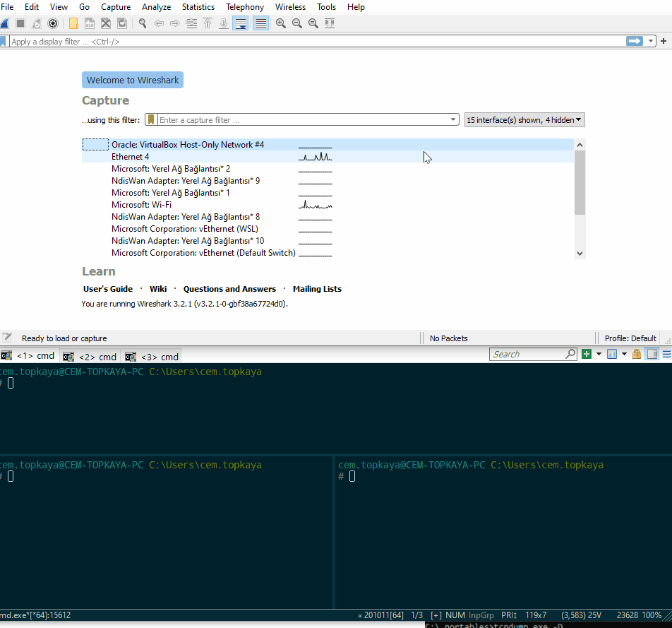
Task: Click capture filter bookmark icon
Action: [x=151, y=119]
